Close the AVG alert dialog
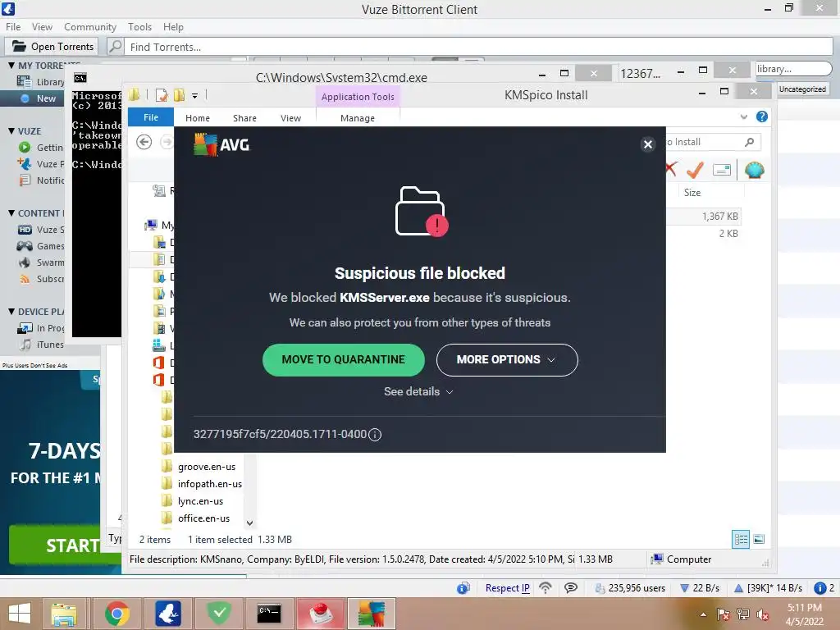 pyautogui.click(x=648, y=144)
